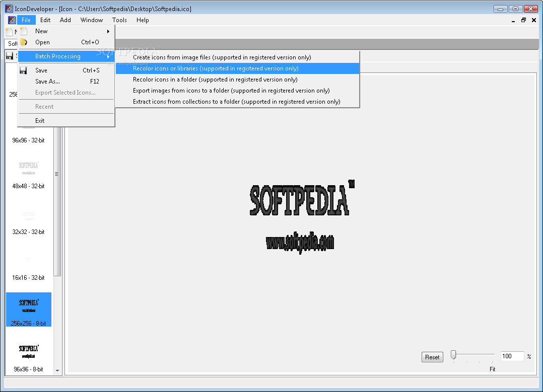Click Exit in the File menu

pos(66,120)
